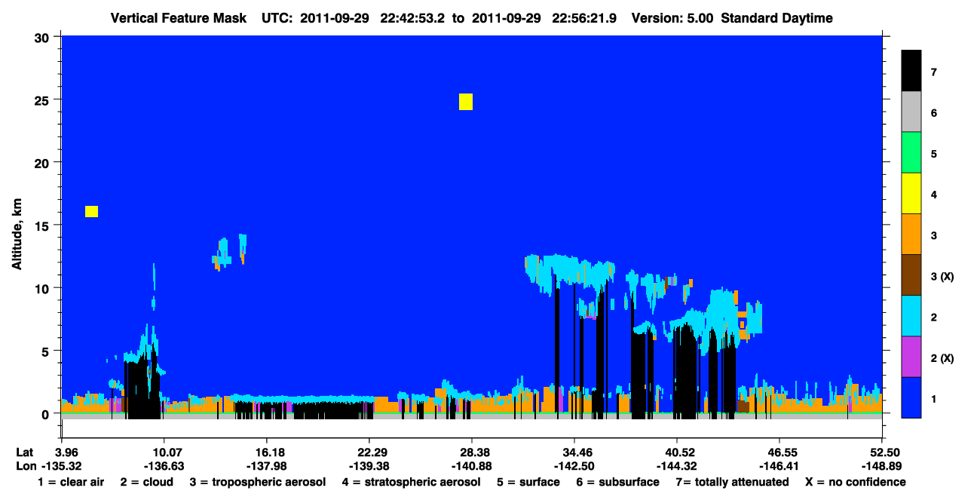Click 'Version: 5.00' in the title
The height and width of the screenshot is (503, 980).
672,18
